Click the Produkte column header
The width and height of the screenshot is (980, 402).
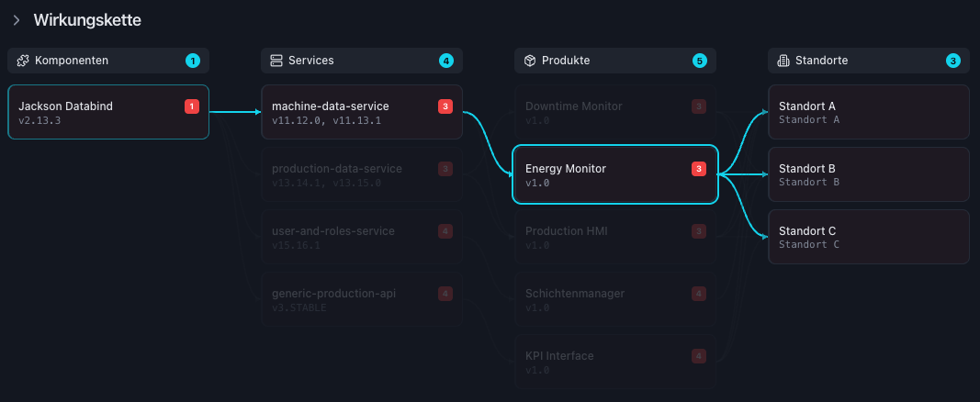(615, 61)
